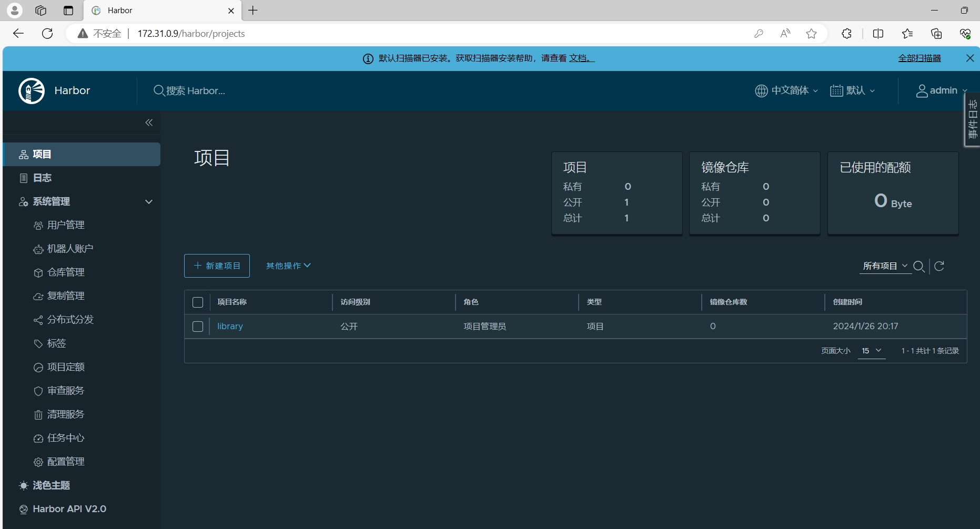
Task: Select all projects with header checkbox
Action: pos(198,302)
